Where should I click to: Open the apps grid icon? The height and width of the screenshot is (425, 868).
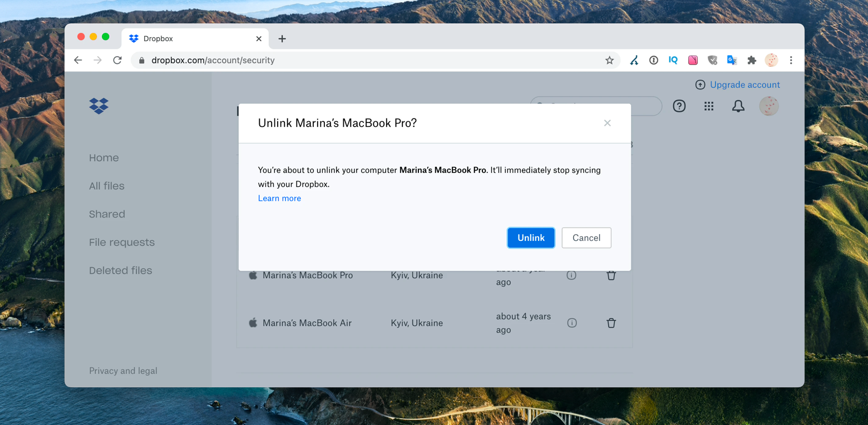(x=709, y=106)
